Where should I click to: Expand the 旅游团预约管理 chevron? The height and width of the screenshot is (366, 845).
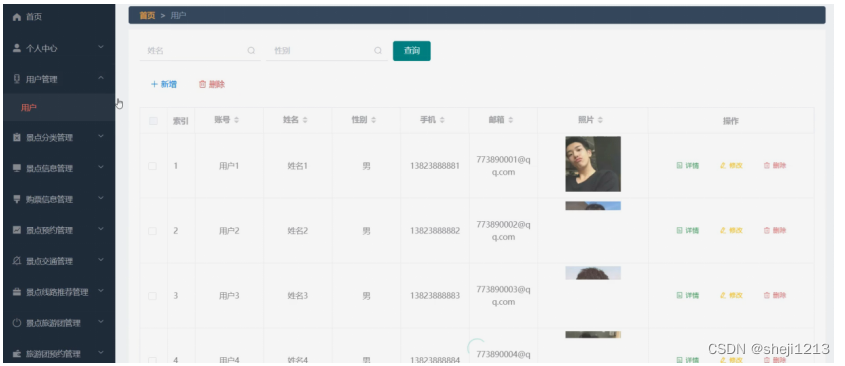click(x=101, y=353)
